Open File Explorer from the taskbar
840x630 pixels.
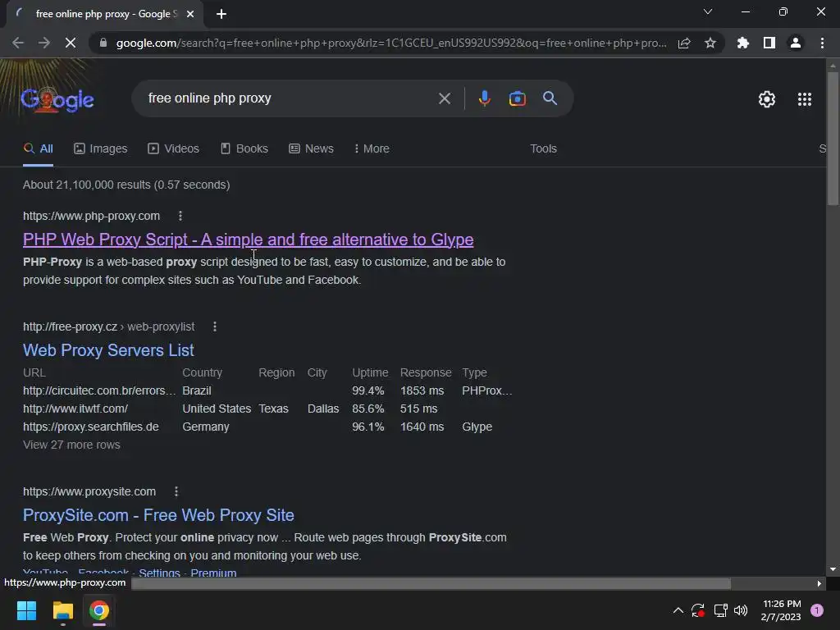[62, 610]
